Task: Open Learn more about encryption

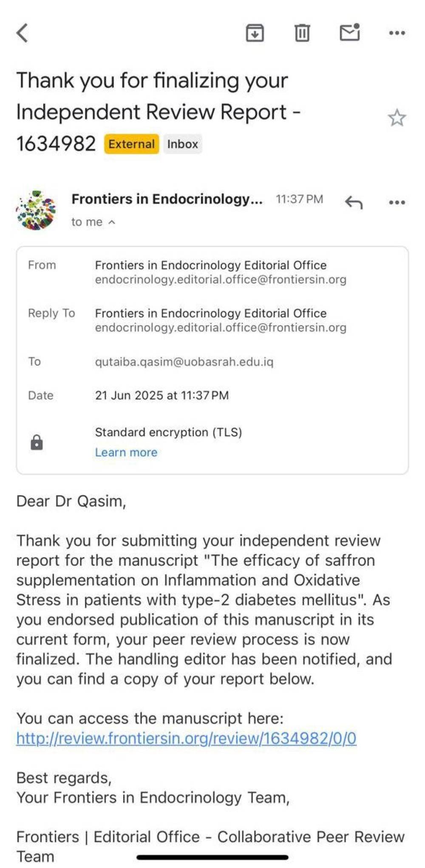Action: tap(126, 452)
